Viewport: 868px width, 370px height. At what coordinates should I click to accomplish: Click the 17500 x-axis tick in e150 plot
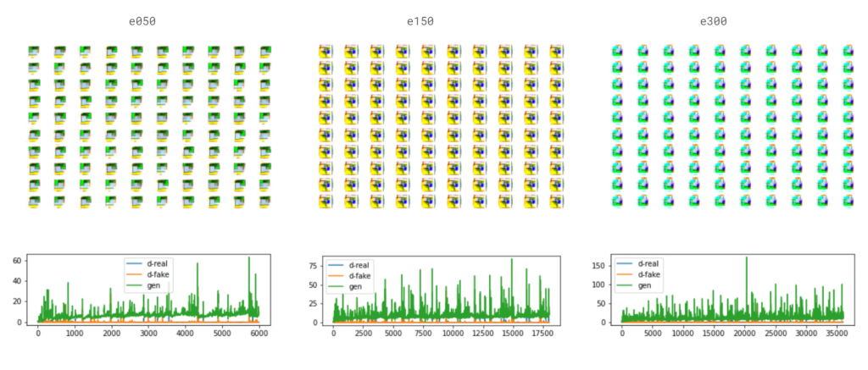point(543,334)
